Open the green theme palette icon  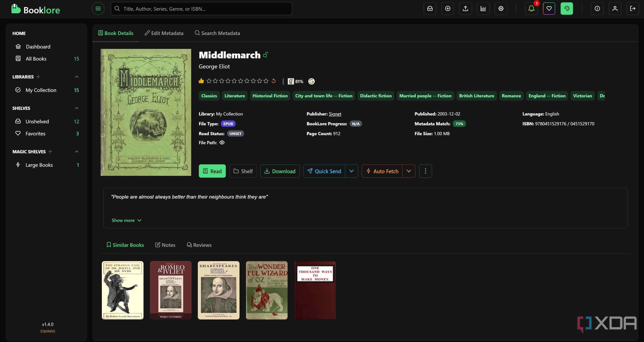pyautogui.click(x=567, y=8)
